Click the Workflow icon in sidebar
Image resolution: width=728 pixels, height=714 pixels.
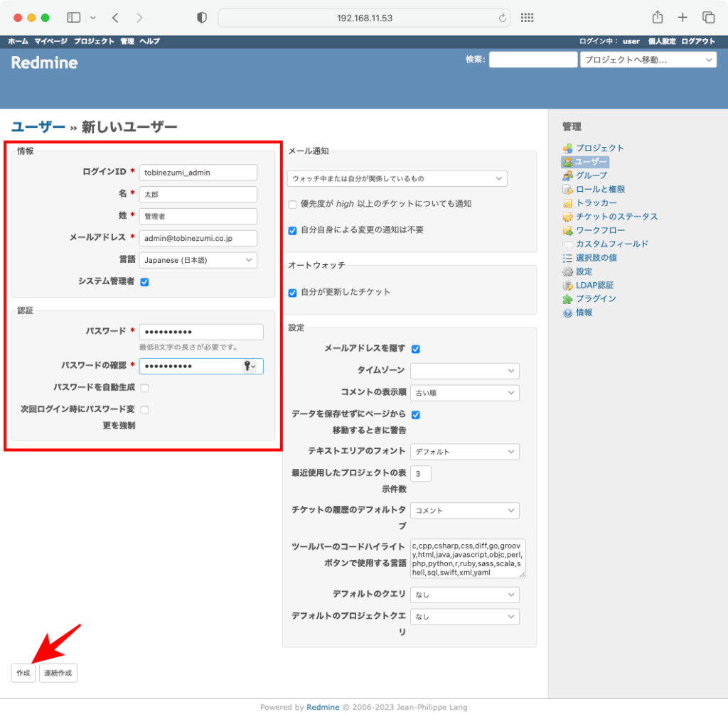pos(567,230)
